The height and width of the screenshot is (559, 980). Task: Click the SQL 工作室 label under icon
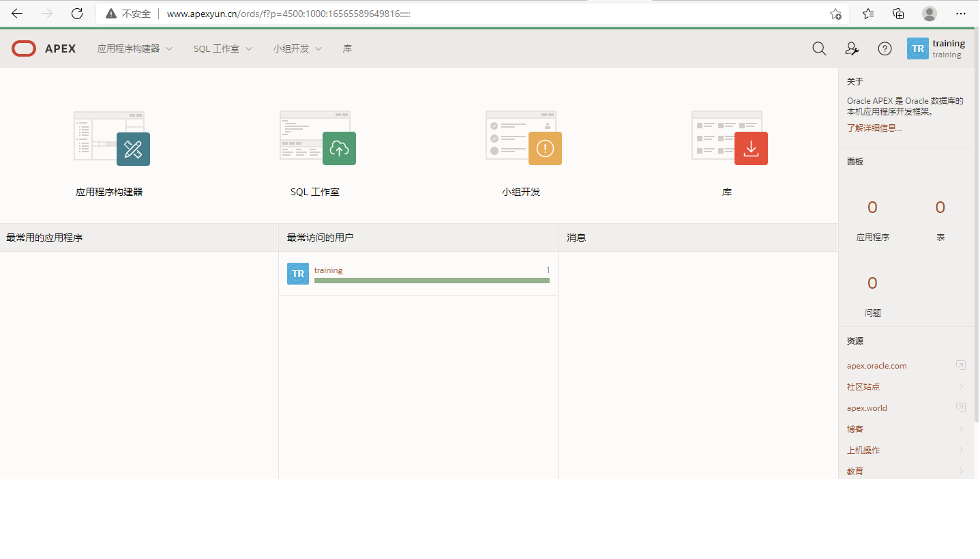(x=315, y=192)
